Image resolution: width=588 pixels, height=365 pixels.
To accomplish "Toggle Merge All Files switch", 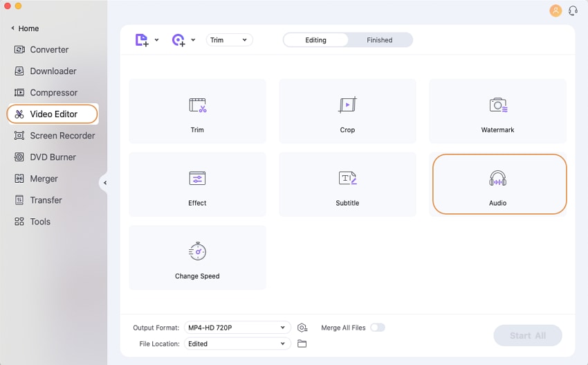I will [x=377, y=328].
